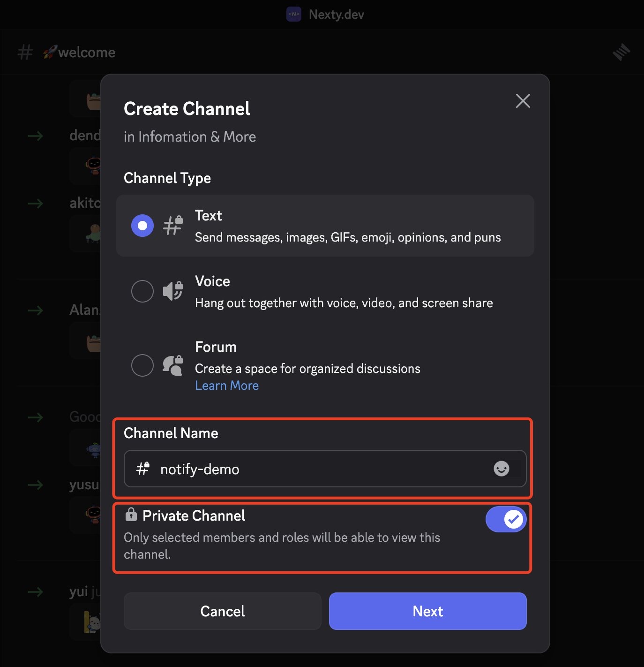Click the Nexty.dev server logo icon

pyautogui.click(x=294, y=14)
